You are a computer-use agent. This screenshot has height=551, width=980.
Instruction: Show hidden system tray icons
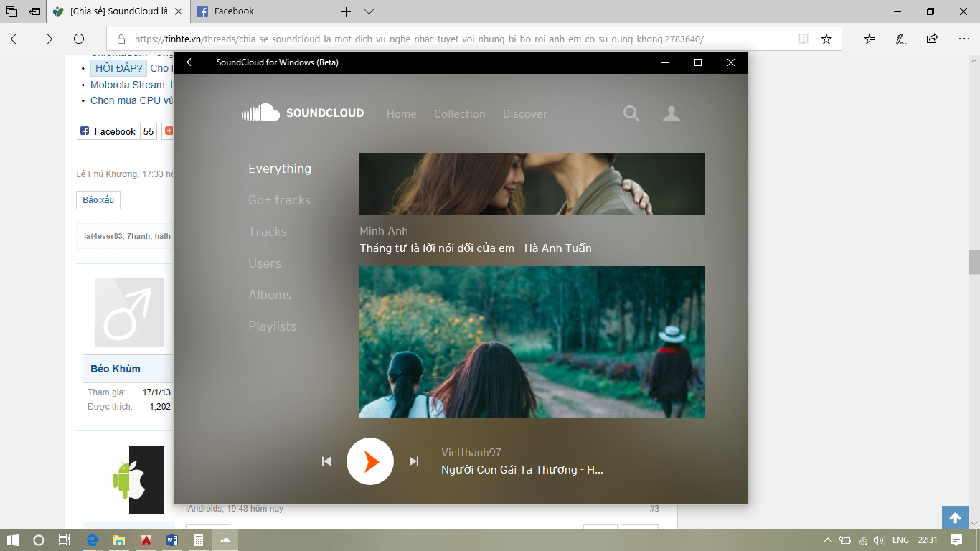827,540
